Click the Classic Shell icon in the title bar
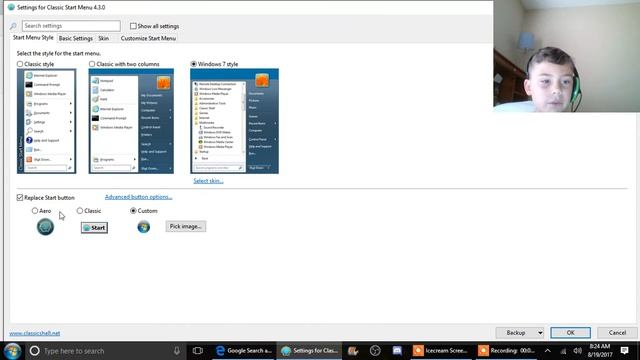The height and width of the screenshot is (360, 640). (x=11, y=7)
